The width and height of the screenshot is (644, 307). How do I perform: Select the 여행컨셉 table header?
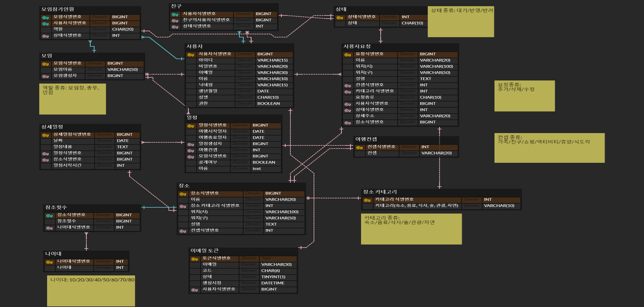(x=366, y=139)
